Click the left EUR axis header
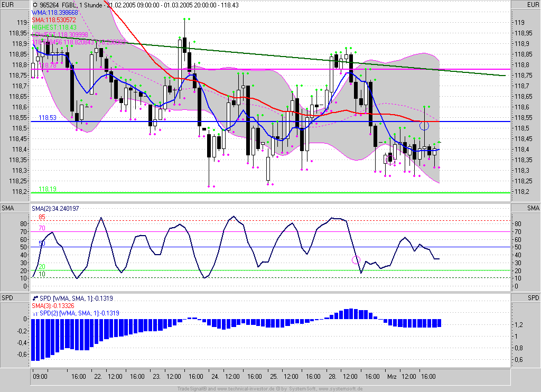Viewport: 541px width, 392px height. (x=6, y=5)
